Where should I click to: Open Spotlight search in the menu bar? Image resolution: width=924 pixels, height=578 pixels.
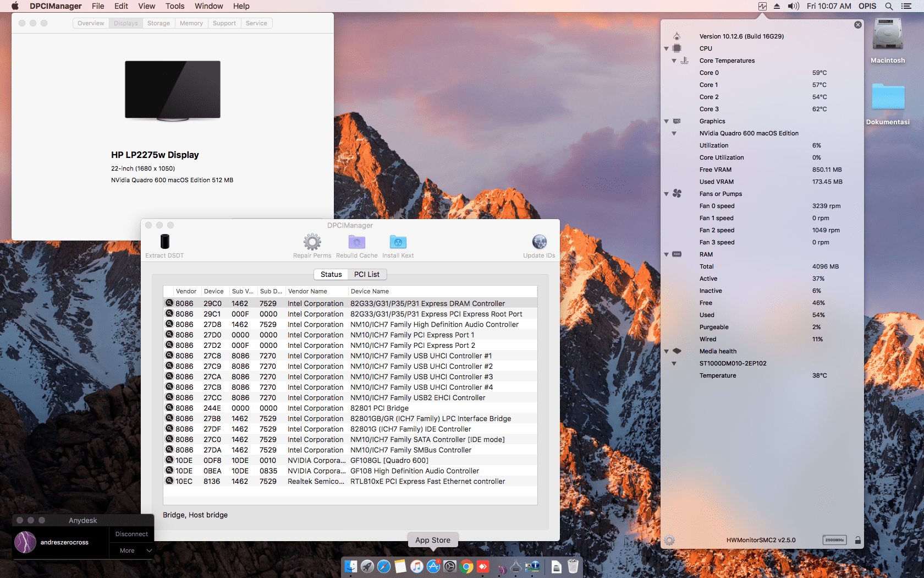click(888, 6)
